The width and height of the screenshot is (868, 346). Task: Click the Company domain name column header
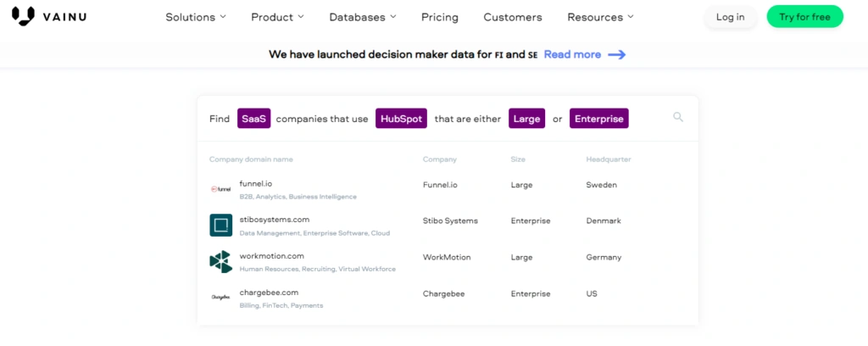coord(251,159)
